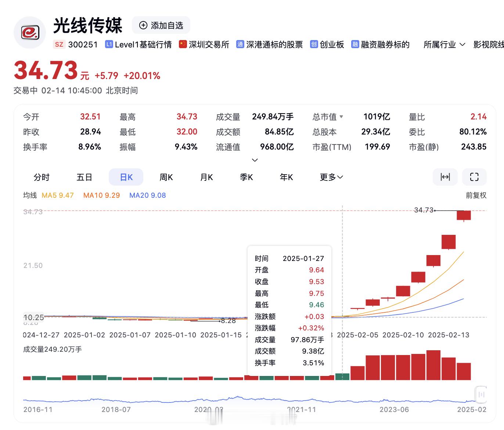
Task: Click the 深圳交易所 flag icon
Action: (183, 44)
